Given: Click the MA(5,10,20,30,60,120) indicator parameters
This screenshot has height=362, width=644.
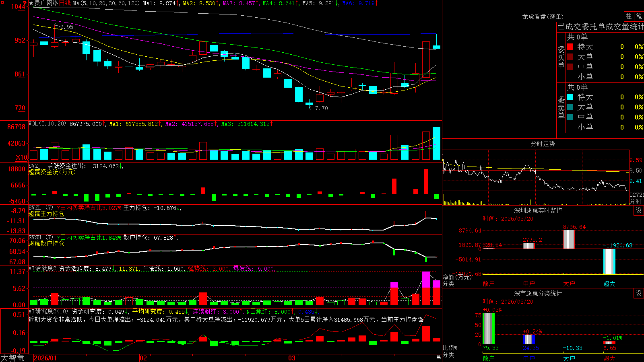Looking at the screenshot, I should point(106,3).
